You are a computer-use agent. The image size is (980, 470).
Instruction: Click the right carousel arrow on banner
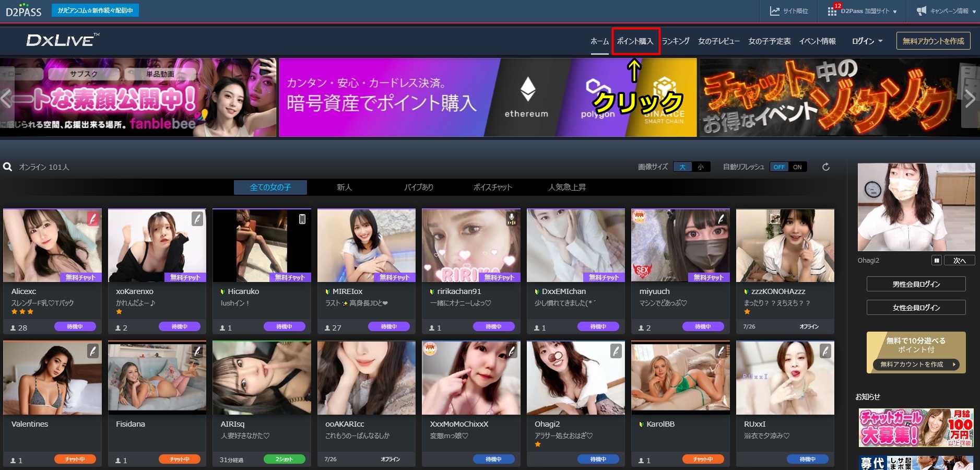(x=970, y=98)
